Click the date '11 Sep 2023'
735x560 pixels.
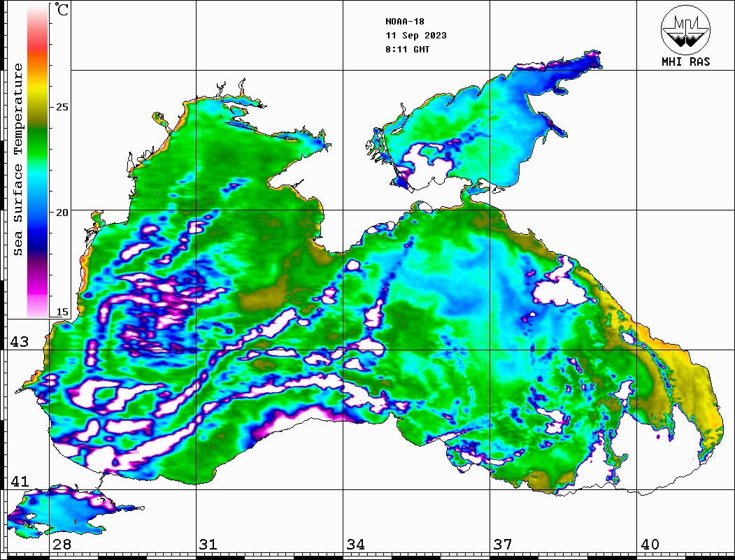coord(416,36)
